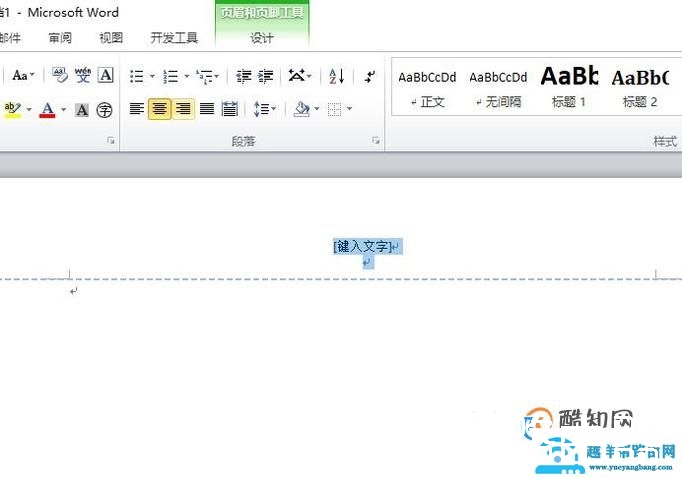The height and width of the screenshot is (478, 682).
Task: Toggle Character Shading button
Action: tap(82, 110)
